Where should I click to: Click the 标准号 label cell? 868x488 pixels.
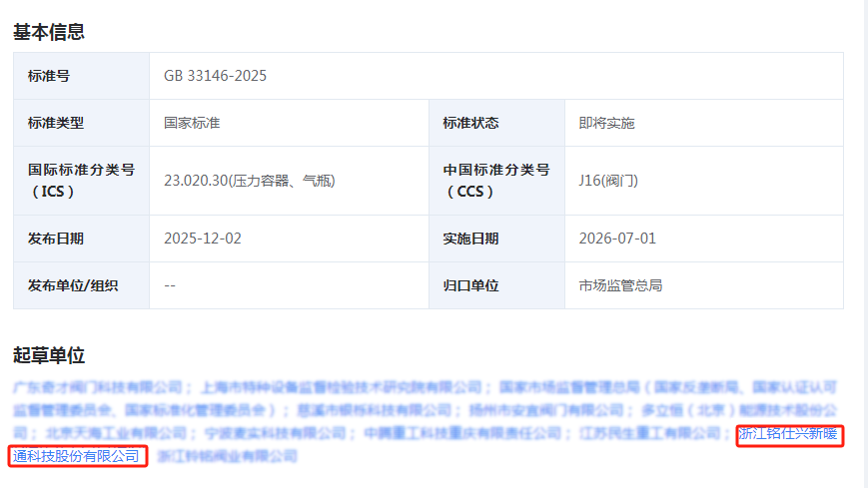81,77
